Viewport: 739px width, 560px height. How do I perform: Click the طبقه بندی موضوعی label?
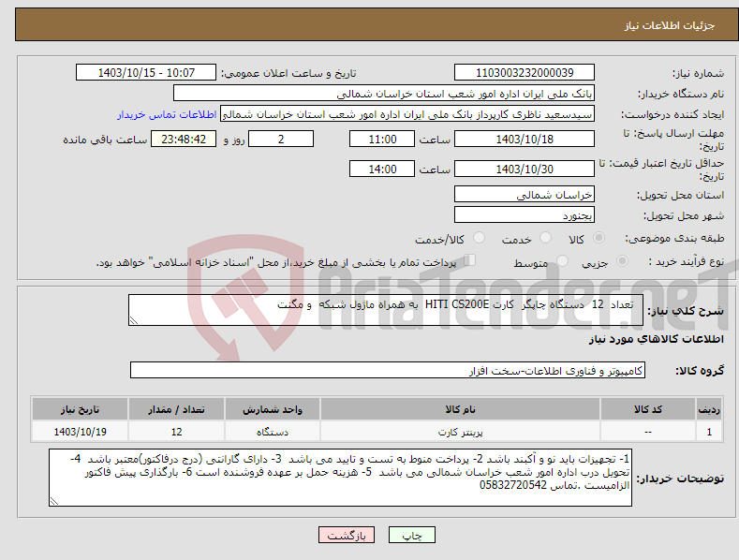tap(674, 238)
